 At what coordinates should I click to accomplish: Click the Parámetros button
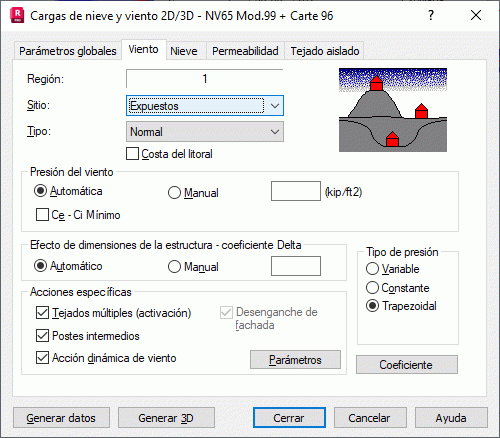click(x=295, y=360)
